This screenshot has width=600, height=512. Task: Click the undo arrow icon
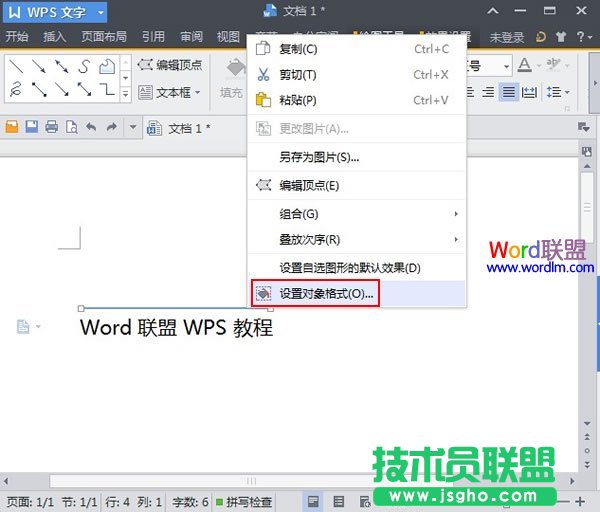tap(91, 128)
